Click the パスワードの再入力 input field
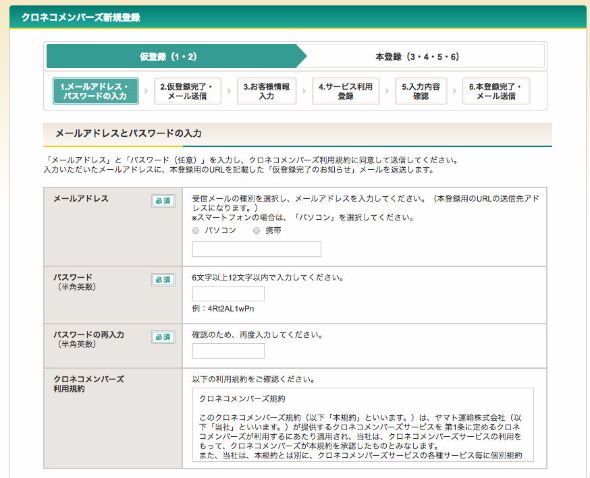Image resolution: width=590 pixels, height=478 pixels. [228, 351]
